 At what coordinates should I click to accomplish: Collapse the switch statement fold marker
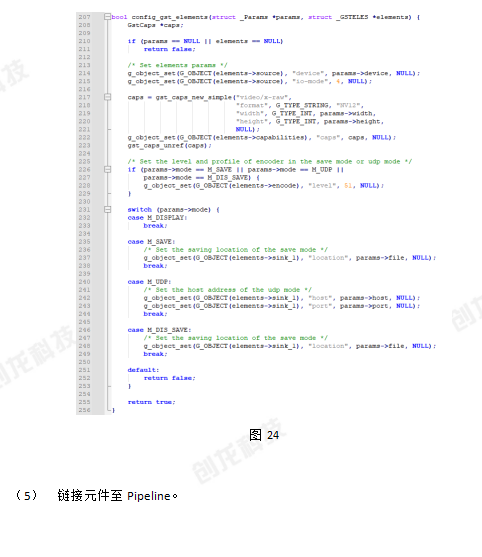(x=108, y=210)
